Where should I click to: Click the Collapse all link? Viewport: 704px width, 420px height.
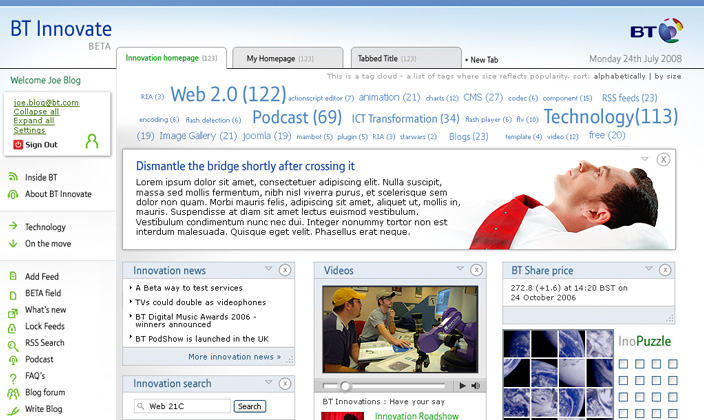pos(36,111)
